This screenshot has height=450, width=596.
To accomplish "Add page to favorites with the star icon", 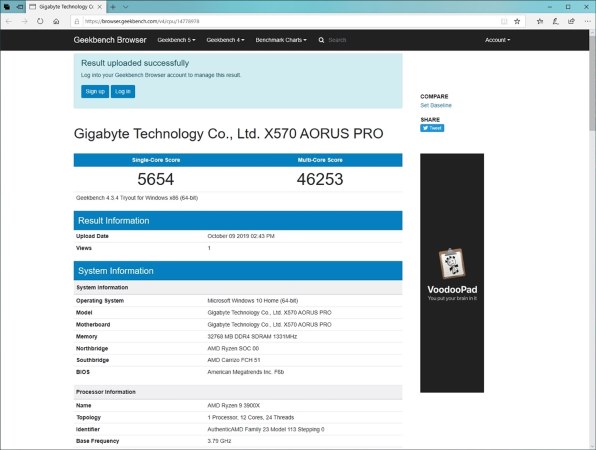I will [517, 21].
